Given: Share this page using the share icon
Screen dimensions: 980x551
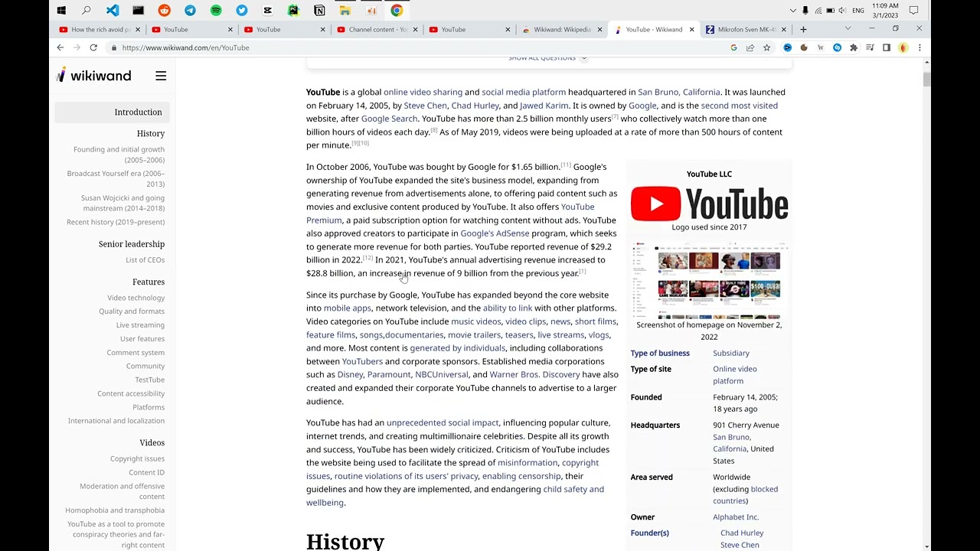Looking at the screenshot, I should point(750,47).
